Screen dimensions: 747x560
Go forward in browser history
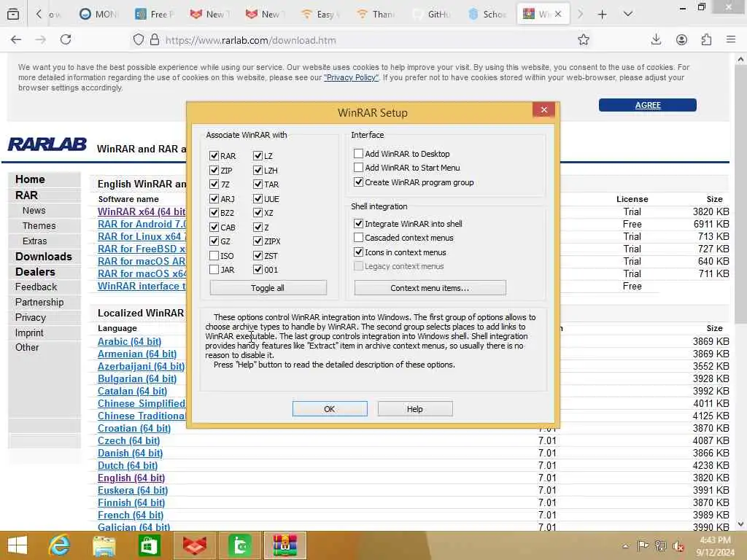[41, 39]
